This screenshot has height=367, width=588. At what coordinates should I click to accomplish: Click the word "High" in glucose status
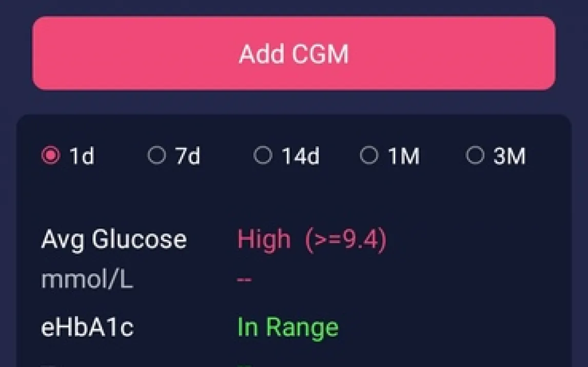coord(264,239)
